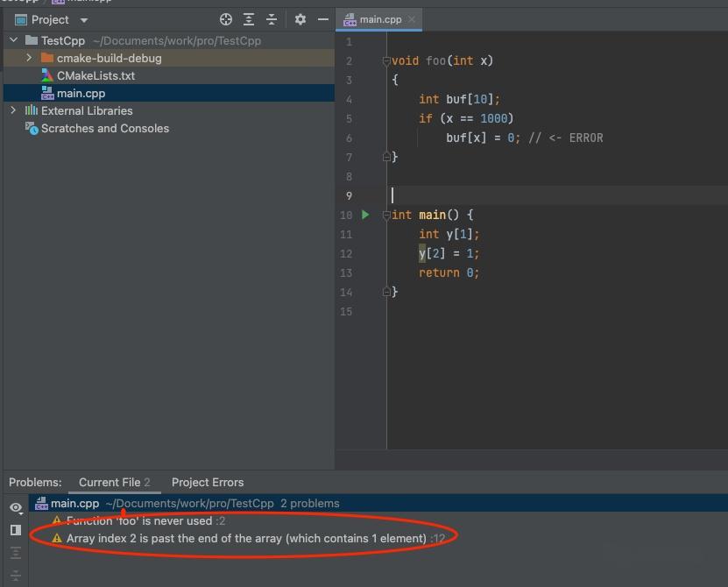
Task: Click the green run arrow beside main()
Action: (365, 215)
